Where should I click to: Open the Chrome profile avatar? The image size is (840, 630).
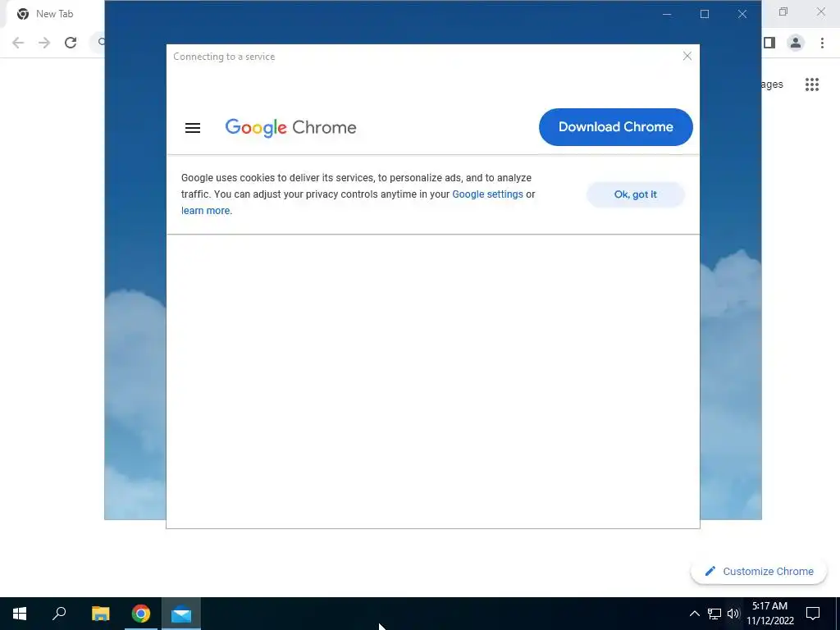tap(796, 43)
